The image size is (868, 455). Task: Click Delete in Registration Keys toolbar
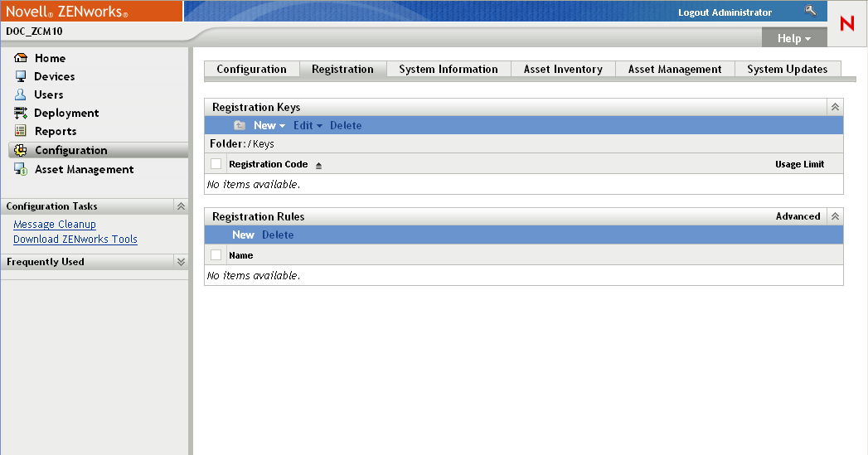tap(346, 126)
